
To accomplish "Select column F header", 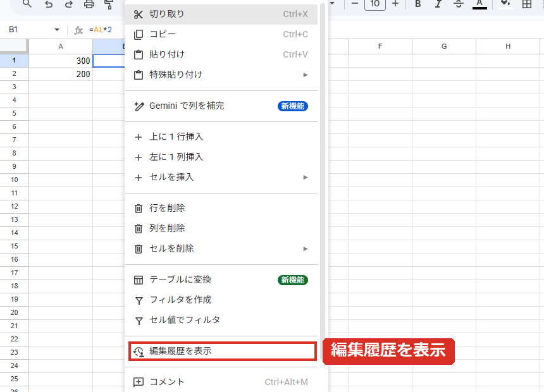I will pos(380,47).
